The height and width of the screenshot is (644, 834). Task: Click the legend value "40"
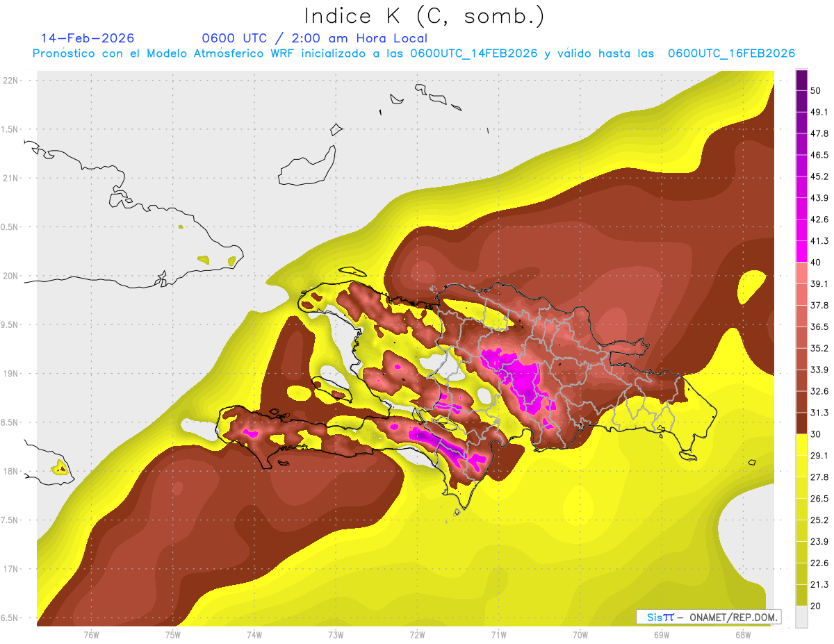point(816,262)
